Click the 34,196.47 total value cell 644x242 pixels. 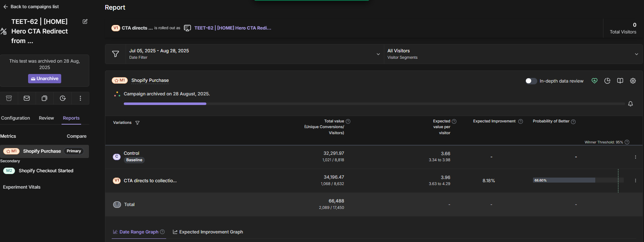pos(334,177)
